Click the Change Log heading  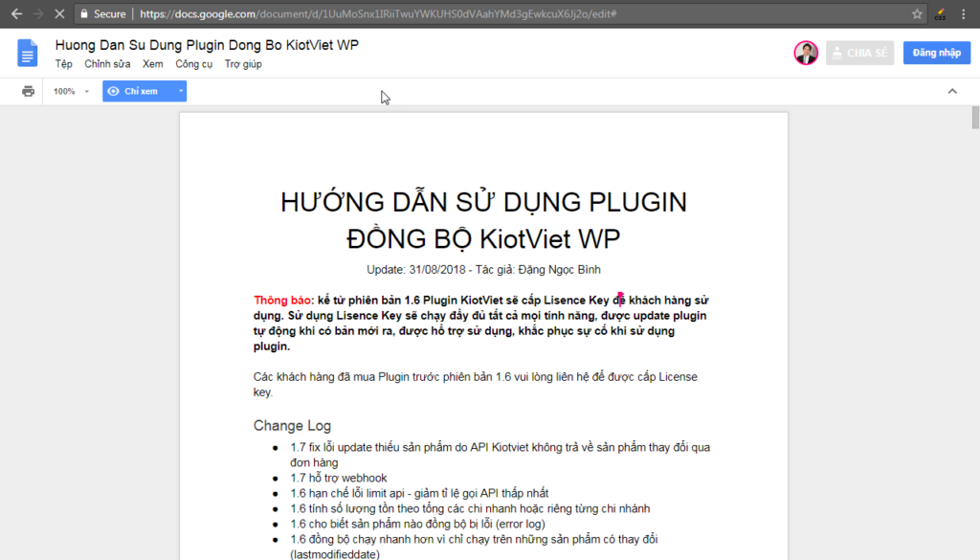pos(292,426)
